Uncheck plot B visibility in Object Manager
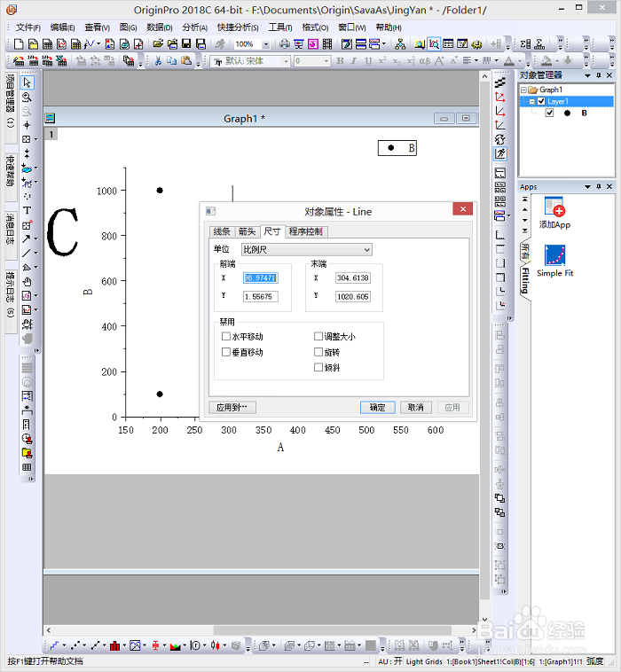 [x=549, y=113]
